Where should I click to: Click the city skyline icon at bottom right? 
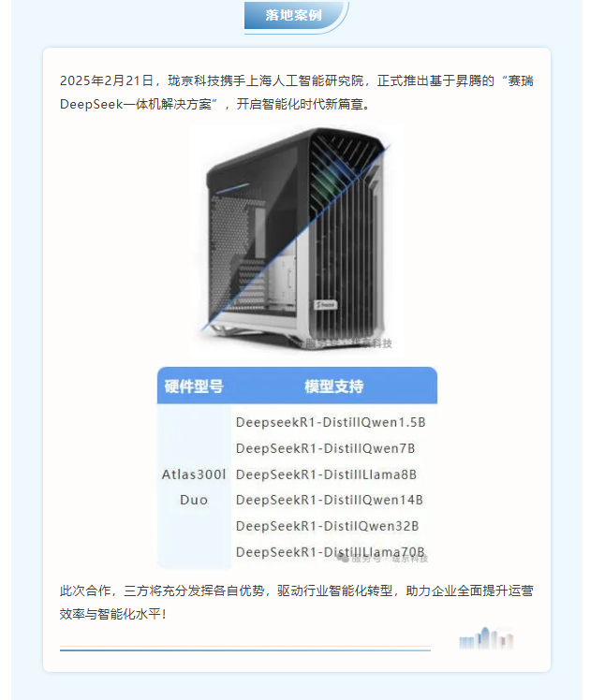(x=486, y=638)
